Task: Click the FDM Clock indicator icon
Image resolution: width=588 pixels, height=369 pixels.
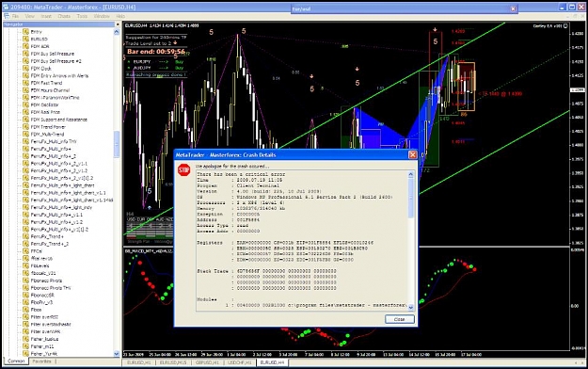Action: tap(25, 69)
